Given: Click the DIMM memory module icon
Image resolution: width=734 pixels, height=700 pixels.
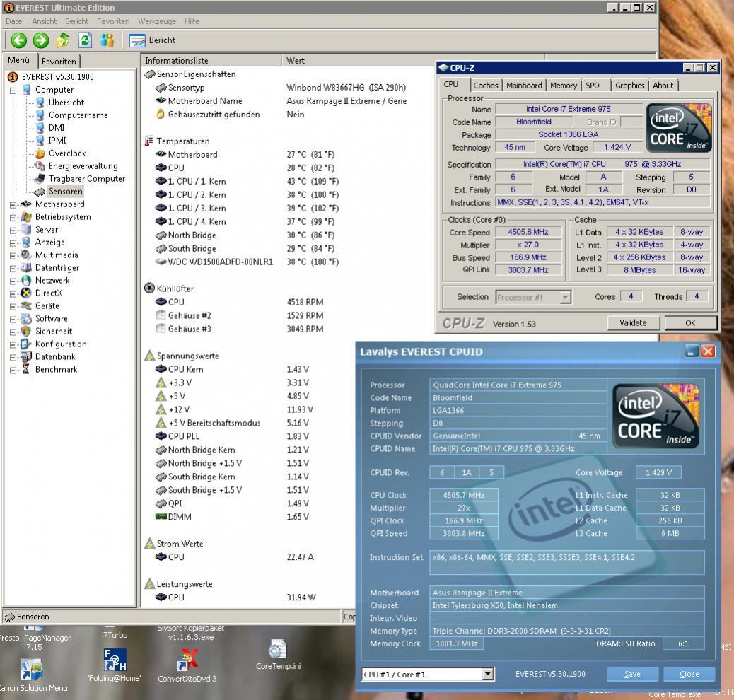Looking at the screenshot, I should pos(161,516).
